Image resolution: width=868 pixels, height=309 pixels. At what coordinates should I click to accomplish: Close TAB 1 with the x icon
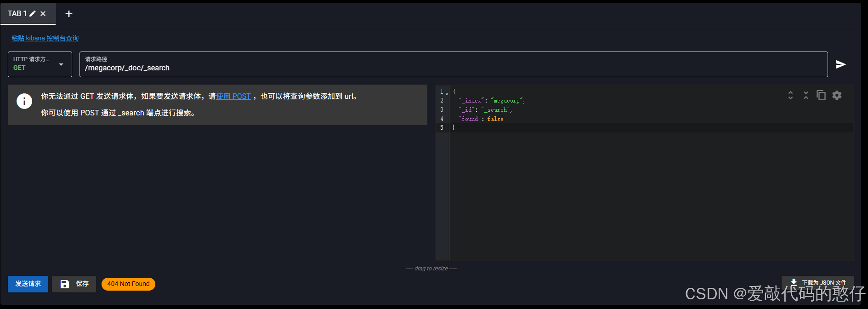pos(43,14)
